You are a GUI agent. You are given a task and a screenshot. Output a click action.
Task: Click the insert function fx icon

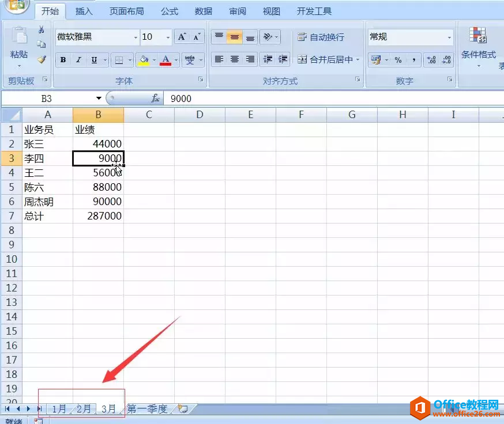point(155,99)
